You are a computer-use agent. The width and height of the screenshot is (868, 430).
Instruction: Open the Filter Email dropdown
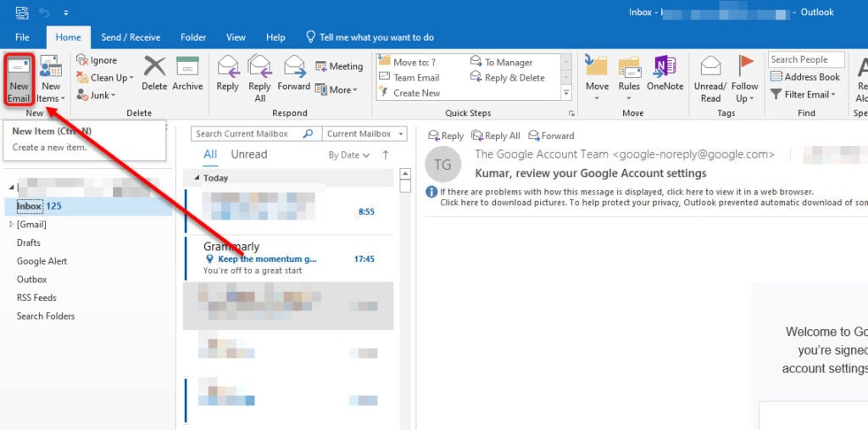tap(804, 95)
